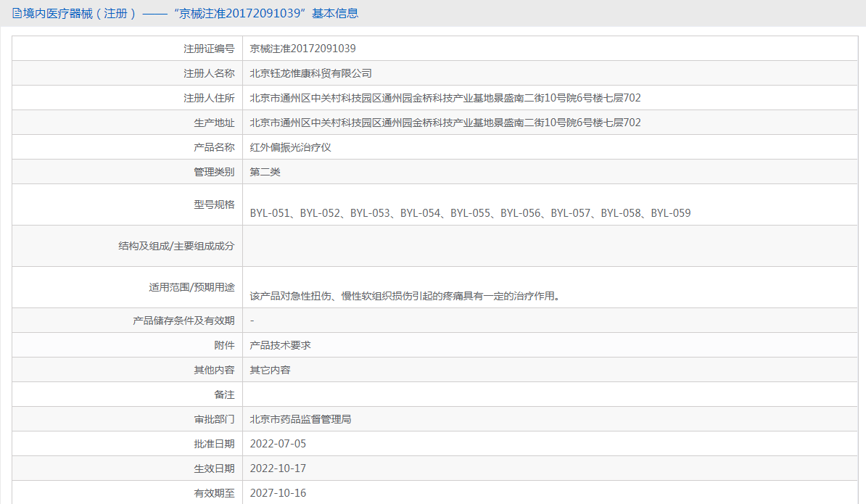Click the '其他内容' label
This screenshot has width=866, height=504.
[x=214, y=370]
